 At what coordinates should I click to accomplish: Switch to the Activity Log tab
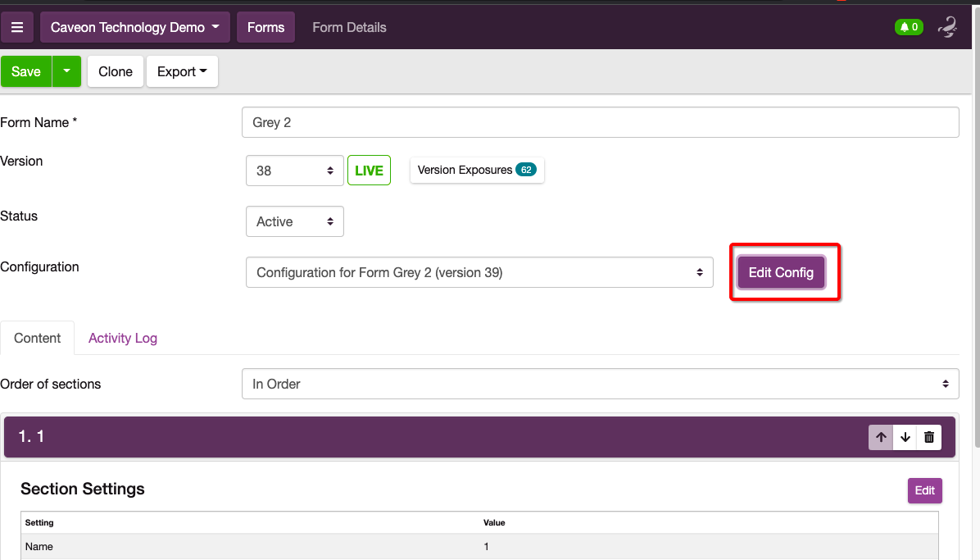(123, 338)
